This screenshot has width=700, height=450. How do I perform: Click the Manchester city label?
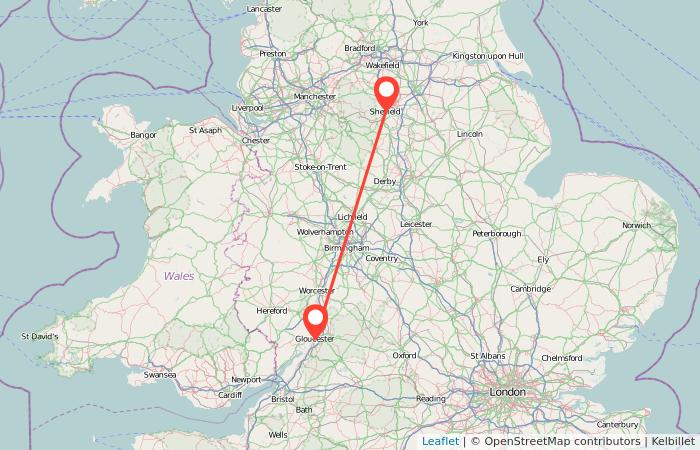pyautogui.click(x=315, y=96)
